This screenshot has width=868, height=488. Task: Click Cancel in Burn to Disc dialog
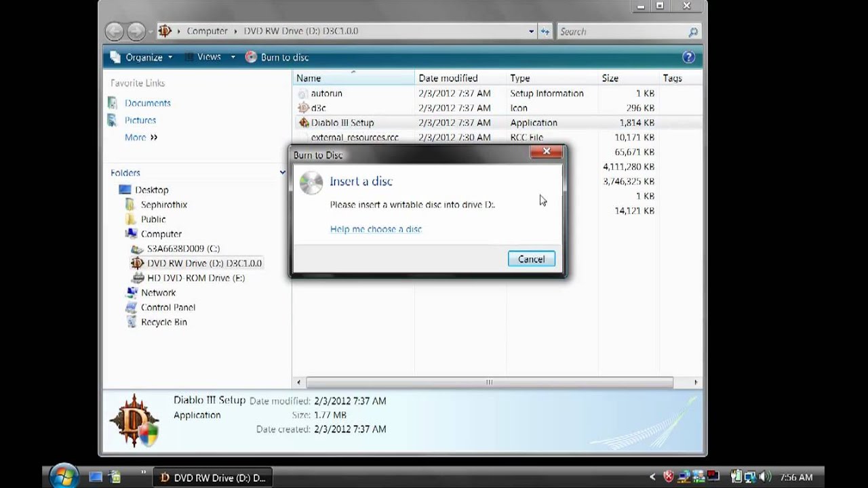tap(531, 259)
